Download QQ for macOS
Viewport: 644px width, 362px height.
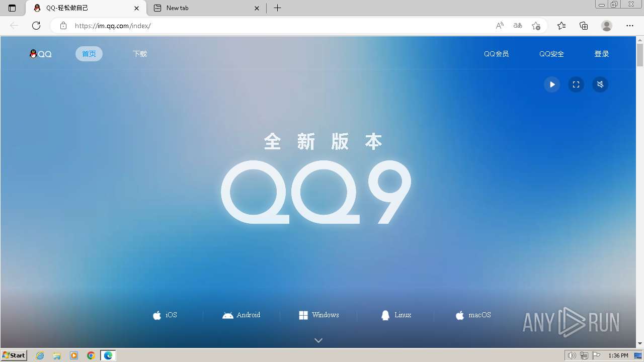(473, 315)
